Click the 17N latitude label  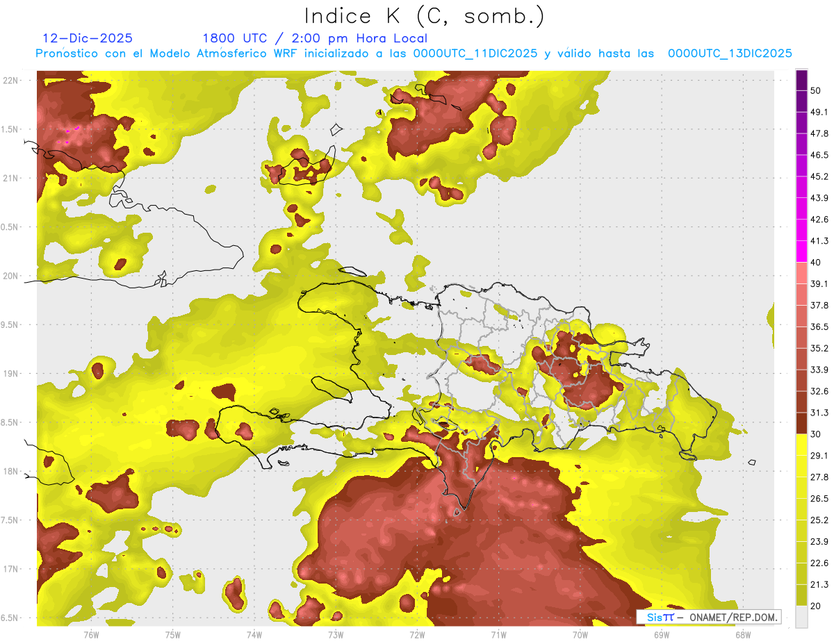click(x=12, y=570)
